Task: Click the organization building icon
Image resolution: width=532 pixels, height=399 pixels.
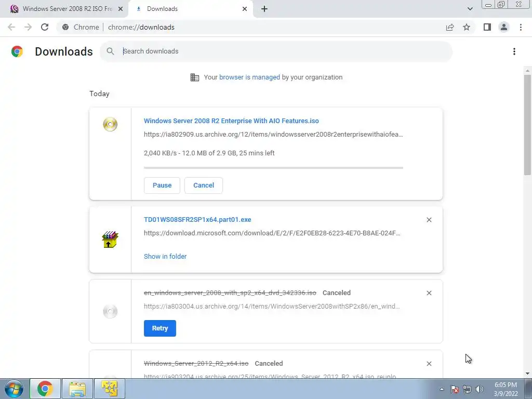Action: (195, 77)
